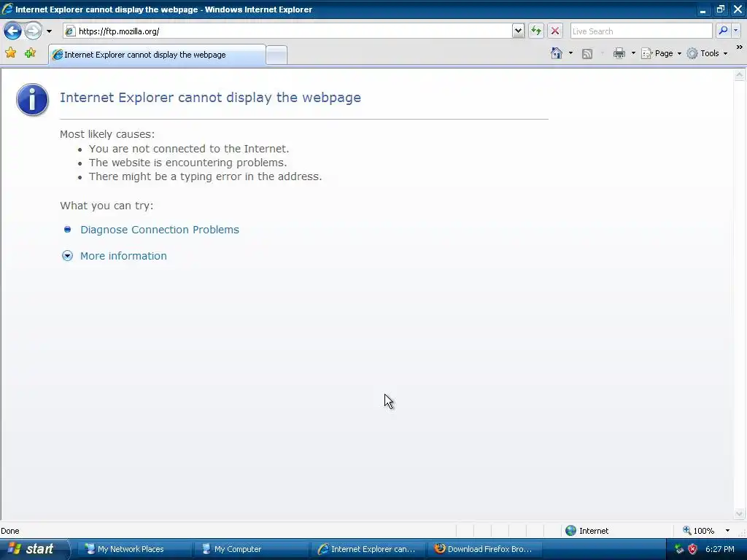This screenshot has width=747, height=560.
Task: Click the scrollbar up arrow
Action: pos(740,75)
